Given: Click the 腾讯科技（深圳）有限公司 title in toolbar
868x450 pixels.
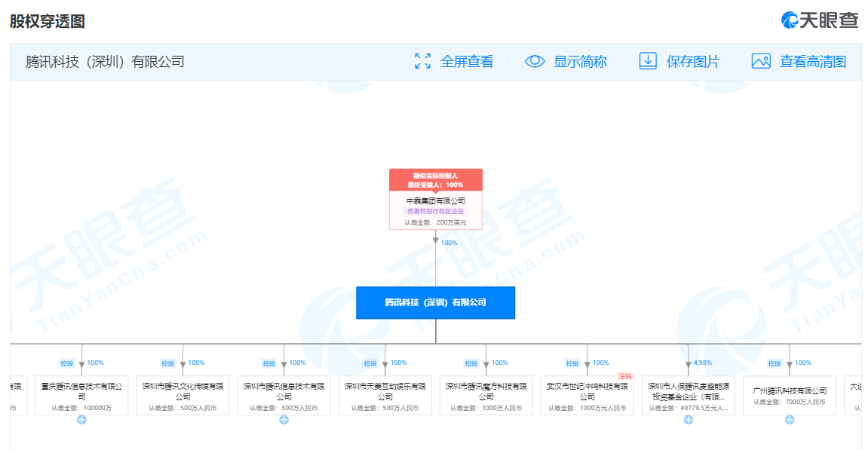Looking at the screenshot, I should click(x=105, y=62).
